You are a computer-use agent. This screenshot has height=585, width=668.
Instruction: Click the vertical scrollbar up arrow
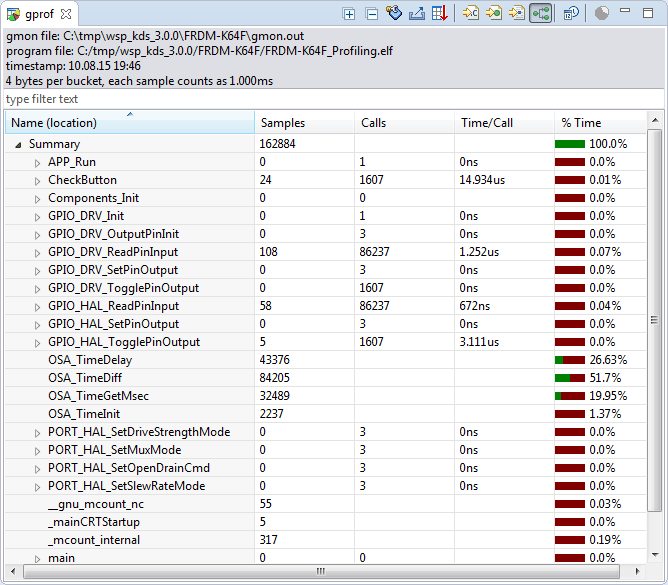tap(655, 121)
